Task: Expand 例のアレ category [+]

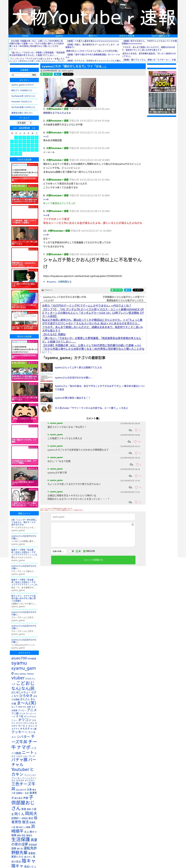Action: click(30, 90)
